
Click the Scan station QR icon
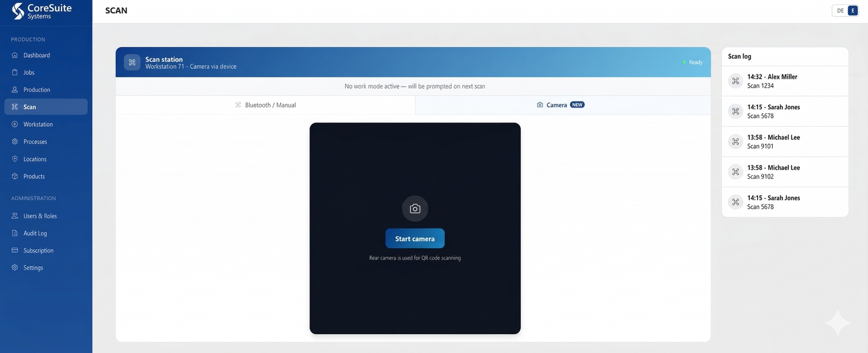(x=132, y=62)
